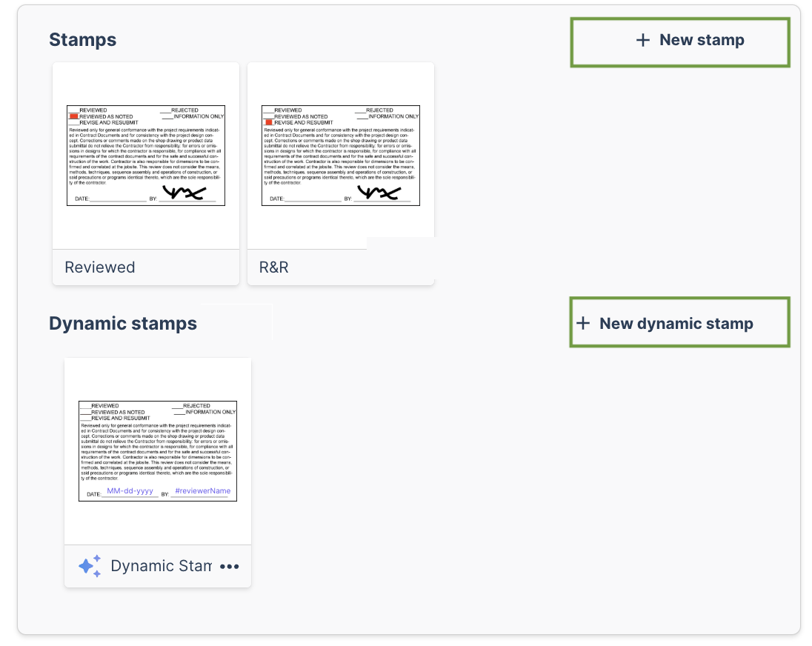Select the Reviewed stamp thumbnail

pyautogui.click(x=146, y=156)
